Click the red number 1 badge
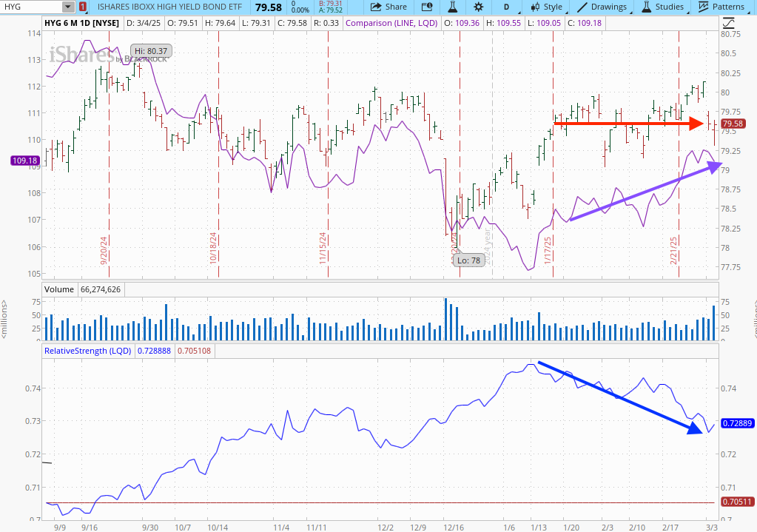 pyautogui.click(x=81, y=7)
